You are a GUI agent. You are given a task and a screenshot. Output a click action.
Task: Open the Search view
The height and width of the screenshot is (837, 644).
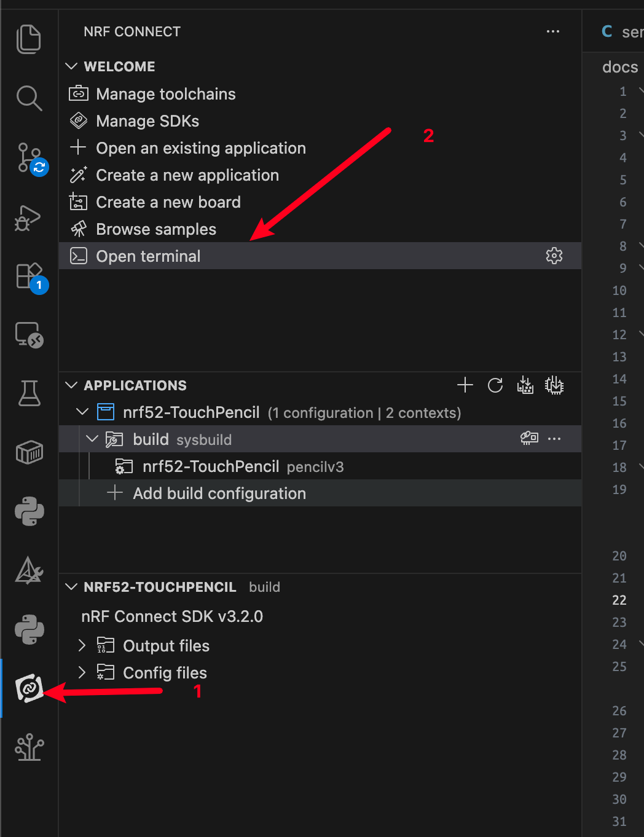29,98
